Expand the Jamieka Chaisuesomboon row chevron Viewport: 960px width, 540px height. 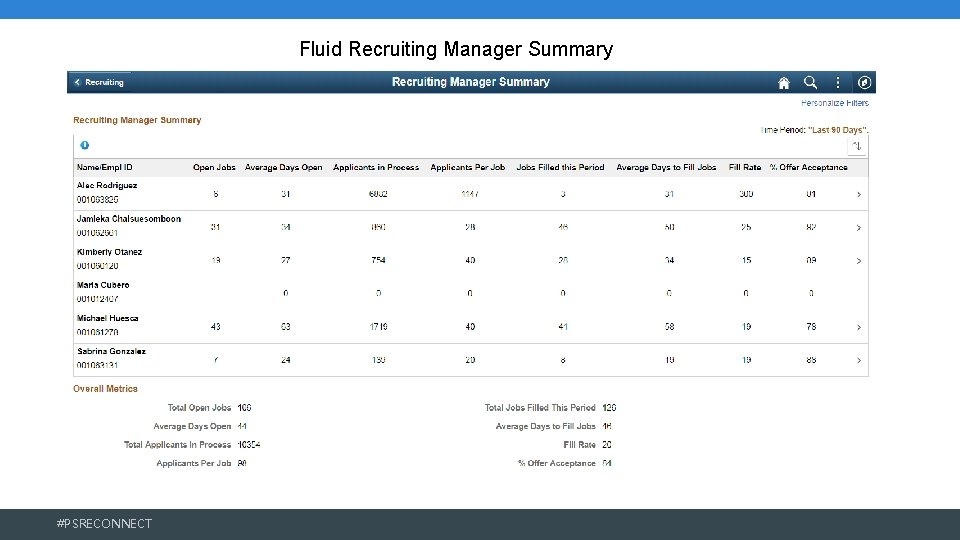tap(859, 228)
